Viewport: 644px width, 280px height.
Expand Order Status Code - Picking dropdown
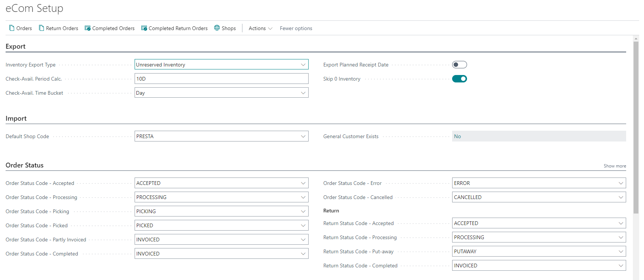coord(303,211)
